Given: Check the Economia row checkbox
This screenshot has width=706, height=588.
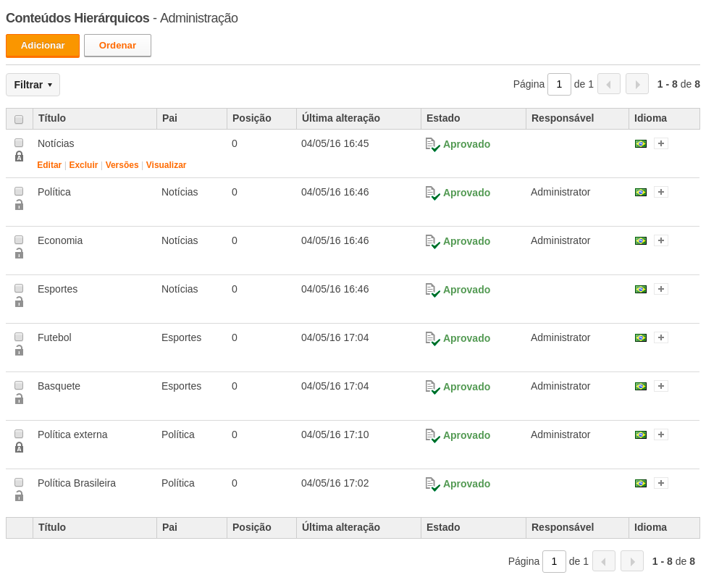Looking at the screenshot, I should click(x=19, y=240).
